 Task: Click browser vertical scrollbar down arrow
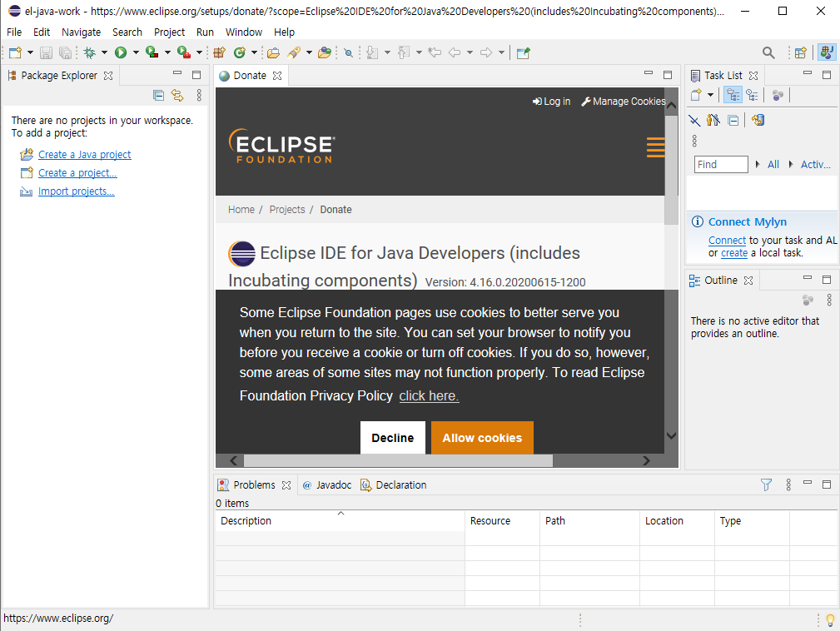[x=671, y=436]
